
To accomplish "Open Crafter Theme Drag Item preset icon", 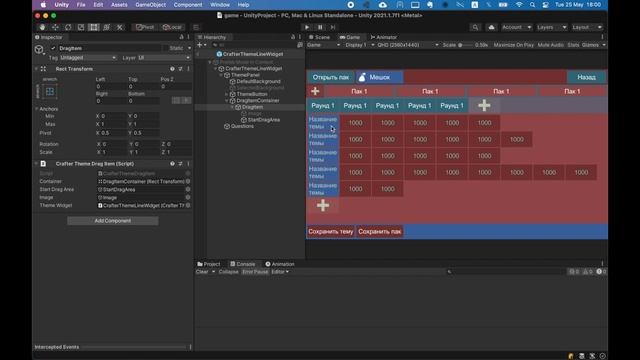I will pos(180,164).
